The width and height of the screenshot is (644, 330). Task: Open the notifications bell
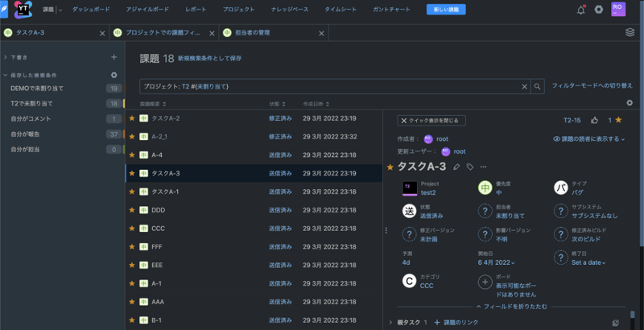coord(580,10)
